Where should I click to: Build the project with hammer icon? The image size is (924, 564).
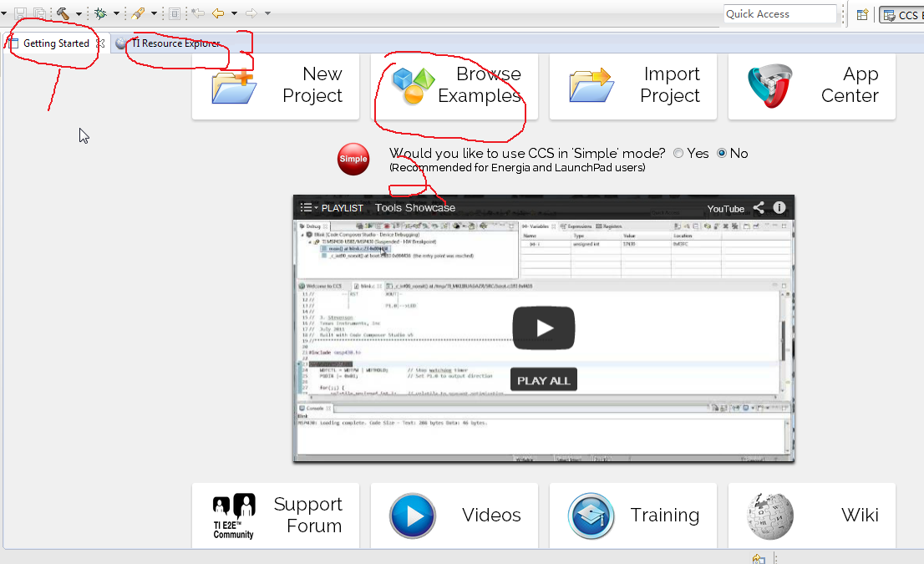63,13
